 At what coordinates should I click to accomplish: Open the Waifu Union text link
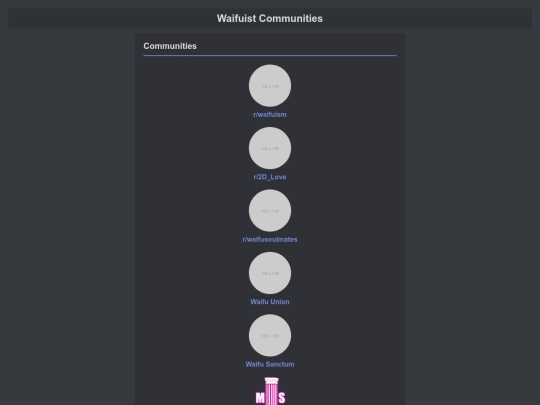tap(270, 302)
